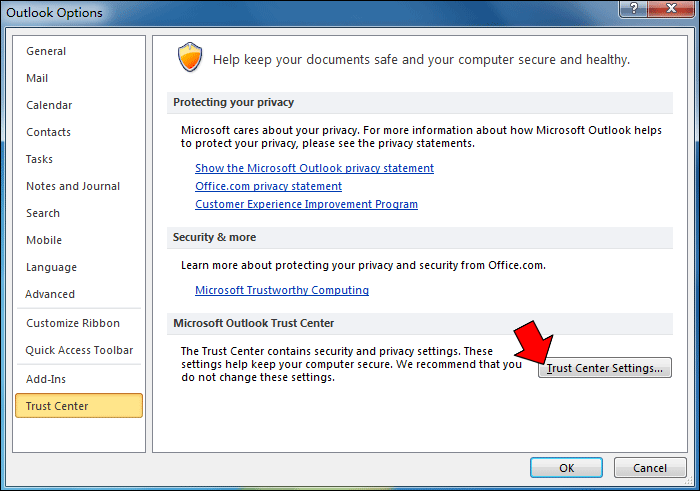
Task: Click the Microsoft Trustworthy Computing link
Action: [x=282, y=290]
